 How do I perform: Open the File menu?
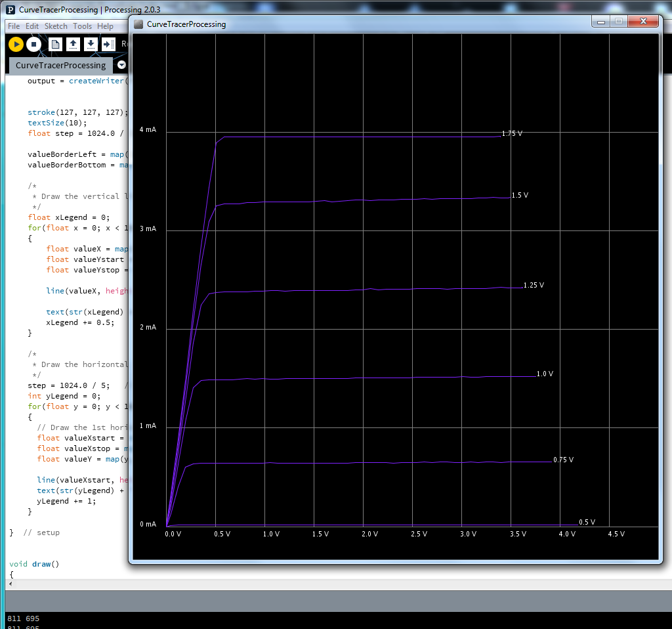pyautogui.click(x=14, y=26)
